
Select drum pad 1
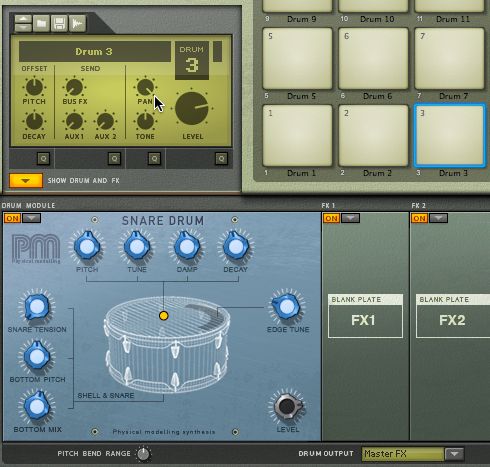(297, 135)
